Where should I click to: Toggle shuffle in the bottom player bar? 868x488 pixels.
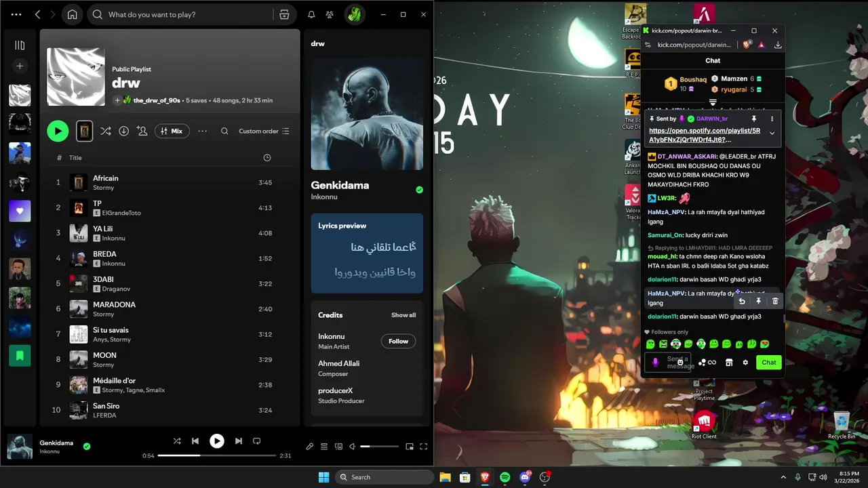click(177, 441)
